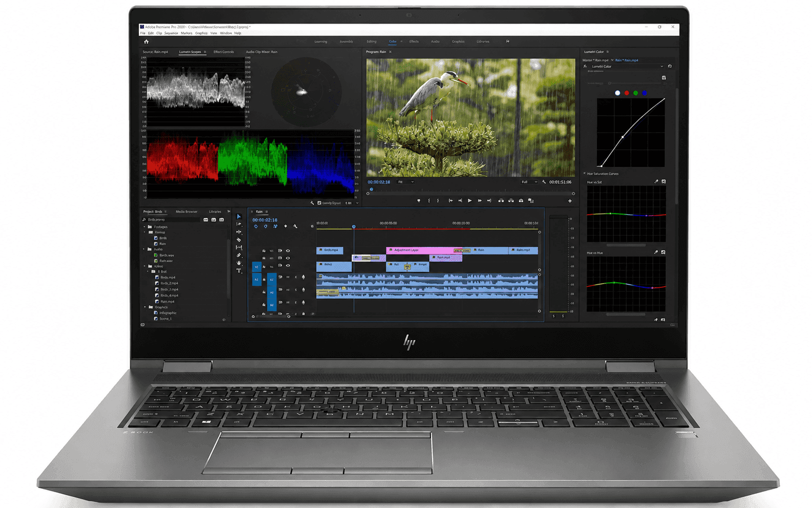Solo the A1 audio track
The width and height of the screenshot is (812, 508).
[x=295, y=277]
